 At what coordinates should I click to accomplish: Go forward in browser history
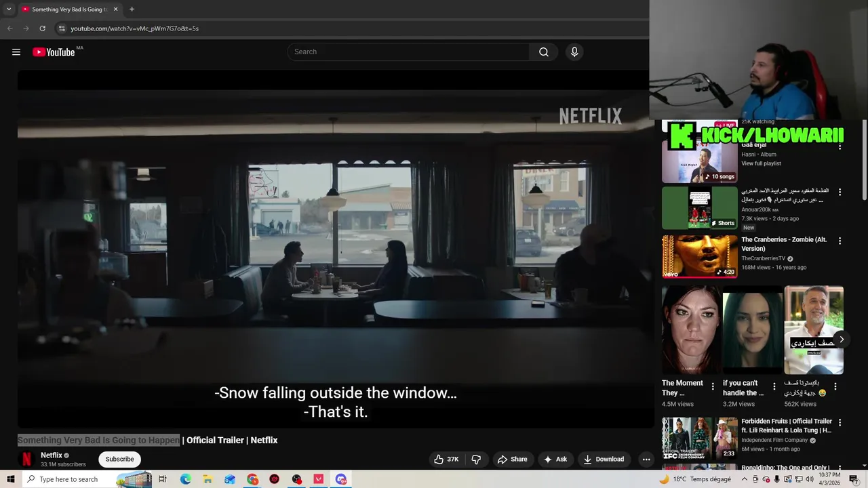(26, 28)
